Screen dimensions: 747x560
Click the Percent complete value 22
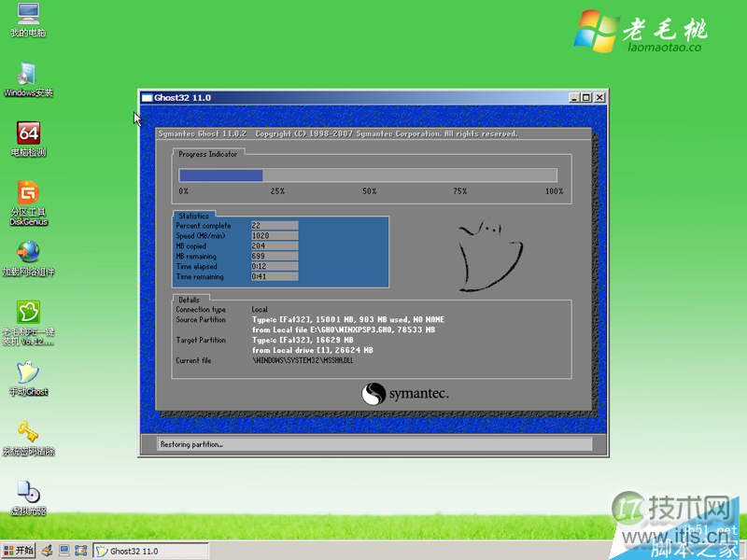click(x=275, y=226)
